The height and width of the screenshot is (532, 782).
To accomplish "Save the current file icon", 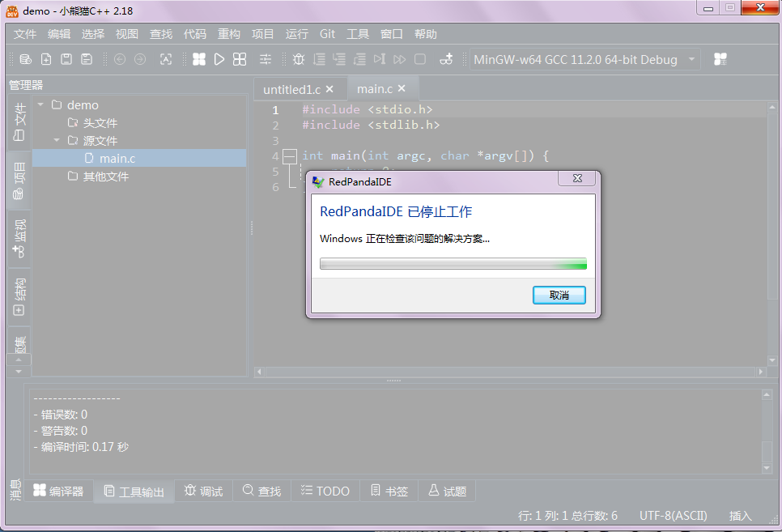I will click(x=66, y=59).
